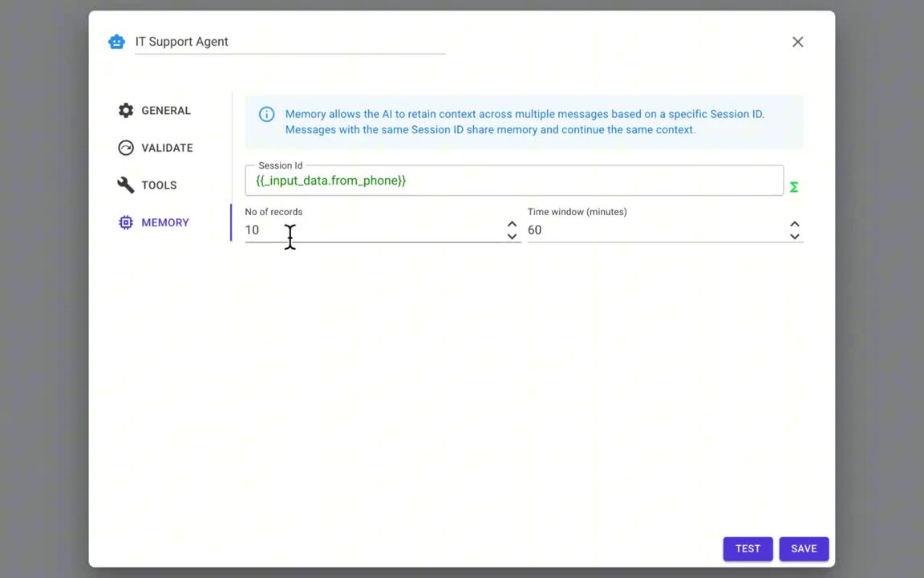The width and height of the screenshot is (924, 578).
Task: Click the Memory chip icon
Action: pyautogui.click(x=125, y=222)
